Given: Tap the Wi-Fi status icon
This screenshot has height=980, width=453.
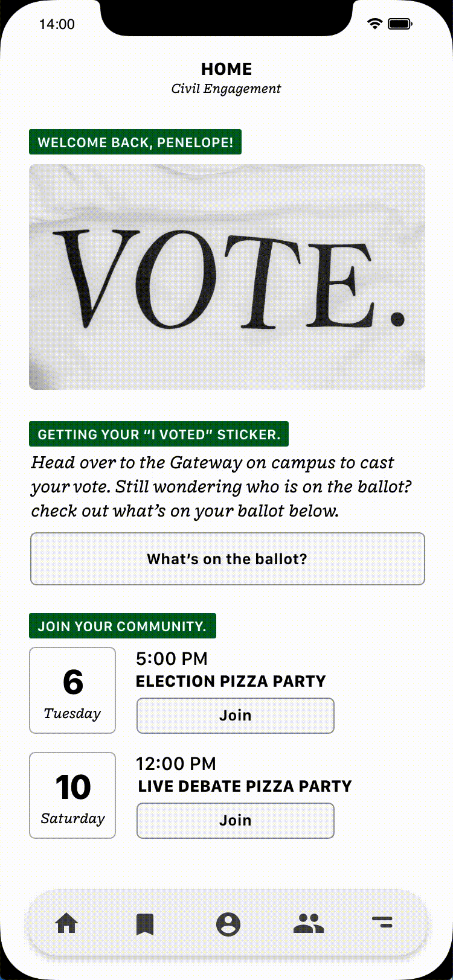Looking at the screenshot, I should (x=374, y=24).
